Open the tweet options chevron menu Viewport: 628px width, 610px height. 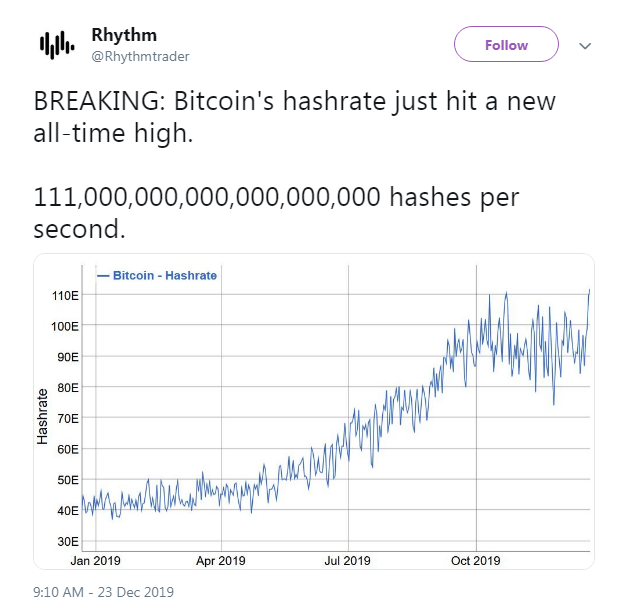pyautogui.click(x=586, y=46)
